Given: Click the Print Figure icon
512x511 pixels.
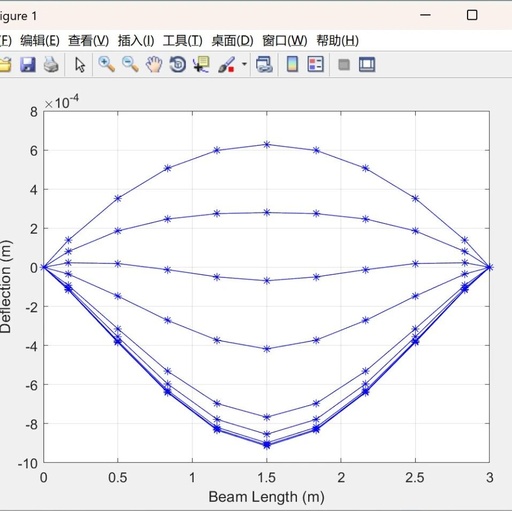Looking at the screenshot, I should tap(51, 64).
